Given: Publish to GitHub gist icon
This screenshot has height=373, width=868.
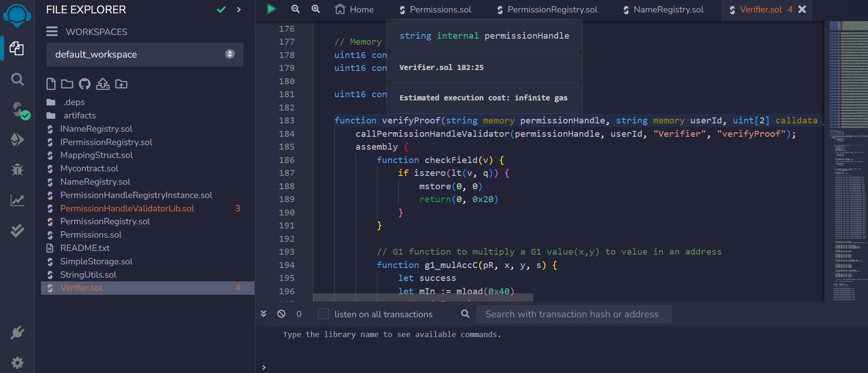Looking at the screenshot, I should pos(85,84).
